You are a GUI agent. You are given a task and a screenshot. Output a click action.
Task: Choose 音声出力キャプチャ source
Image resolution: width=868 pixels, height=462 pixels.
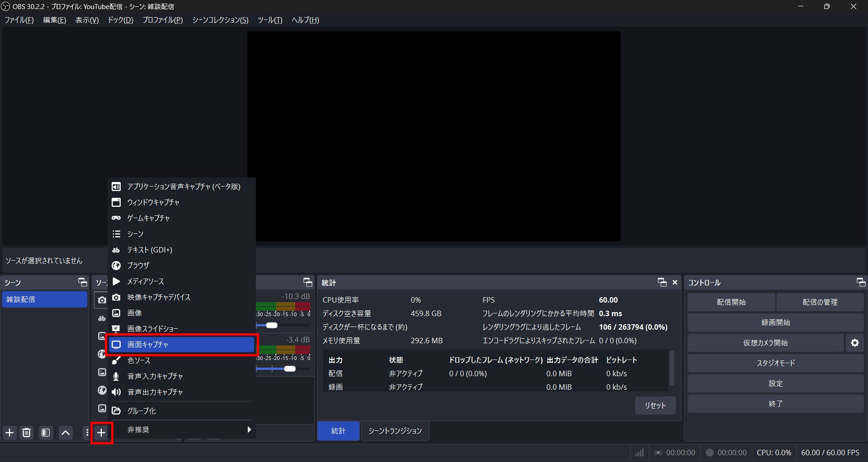click(182, 392)
